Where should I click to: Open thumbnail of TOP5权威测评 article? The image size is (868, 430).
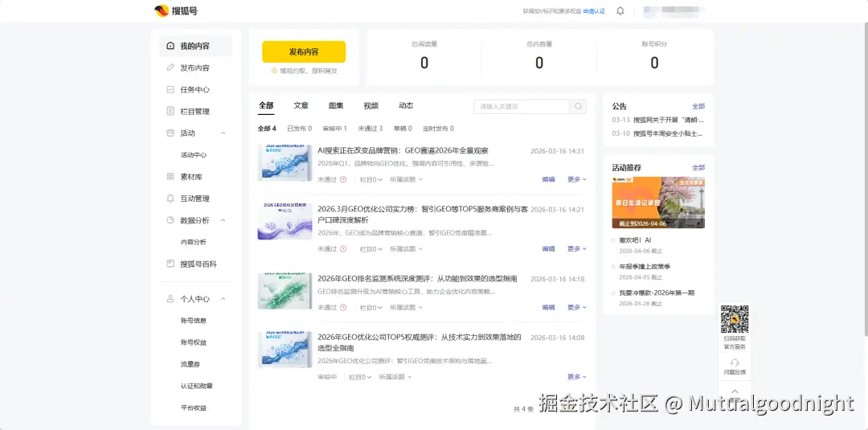point(285,350)
